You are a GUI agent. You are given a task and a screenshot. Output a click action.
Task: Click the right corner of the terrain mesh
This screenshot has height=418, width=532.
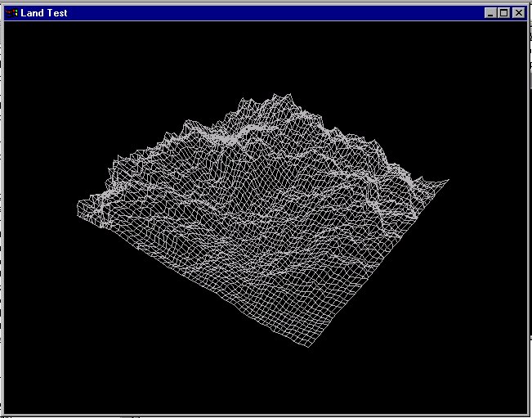tap(446, 180)
